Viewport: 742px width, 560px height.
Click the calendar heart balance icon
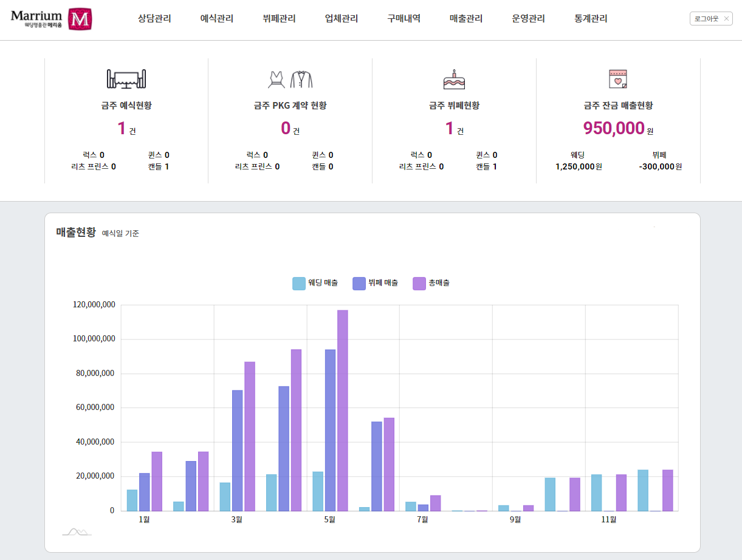point(618,79)
